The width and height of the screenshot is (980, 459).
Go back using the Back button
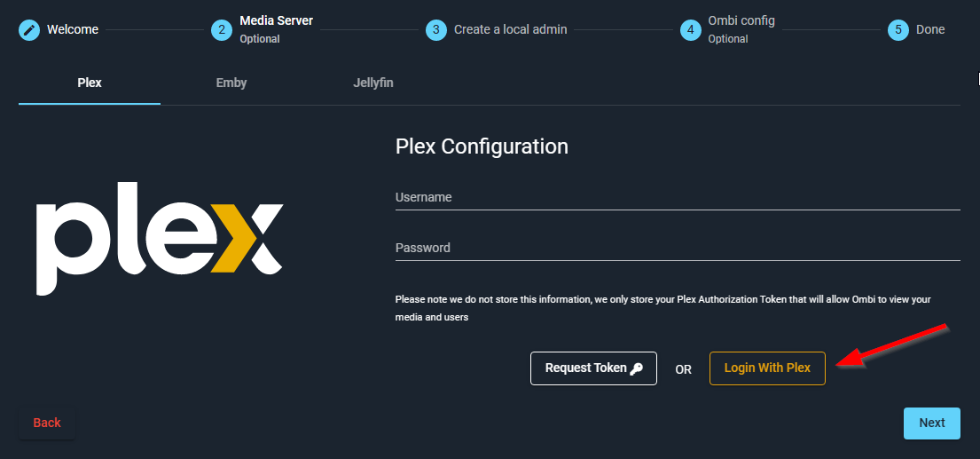tap(47, 423)
